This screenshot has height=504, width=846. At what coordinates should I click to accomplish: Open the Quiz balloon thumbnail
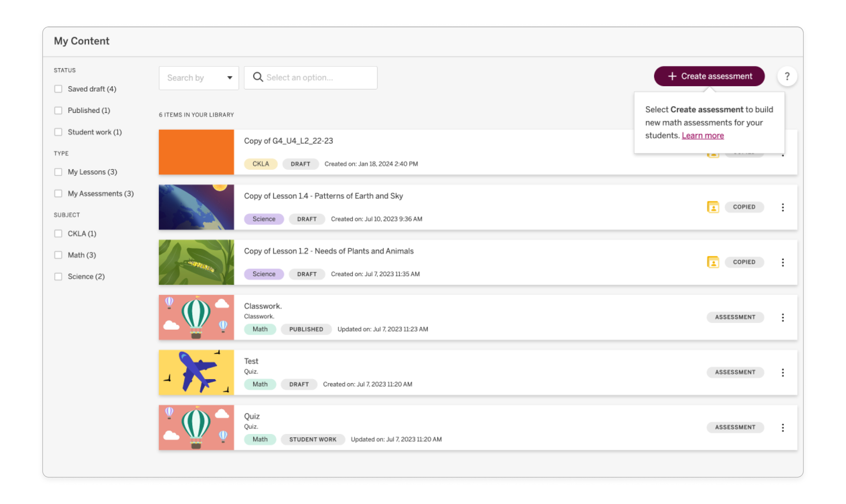coord(196,427)
